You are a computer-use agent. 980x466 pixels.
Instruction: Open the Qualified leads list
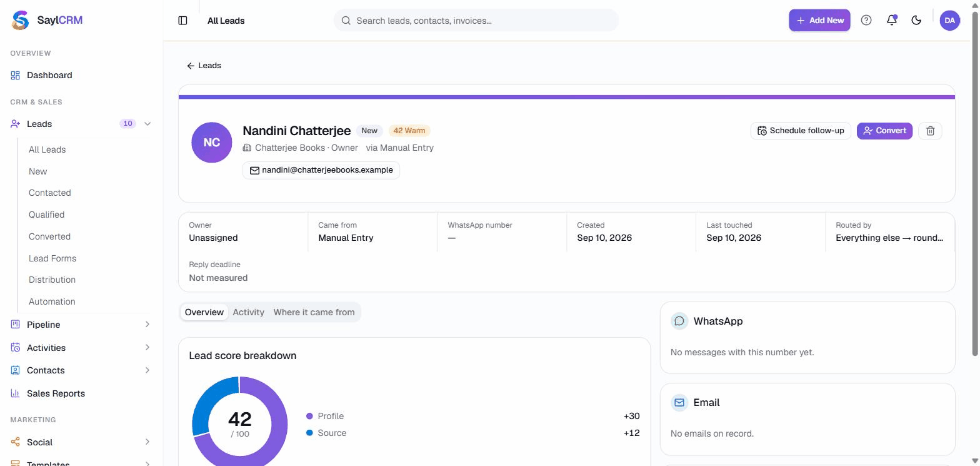pyautogui.click(x=46, y=215)
